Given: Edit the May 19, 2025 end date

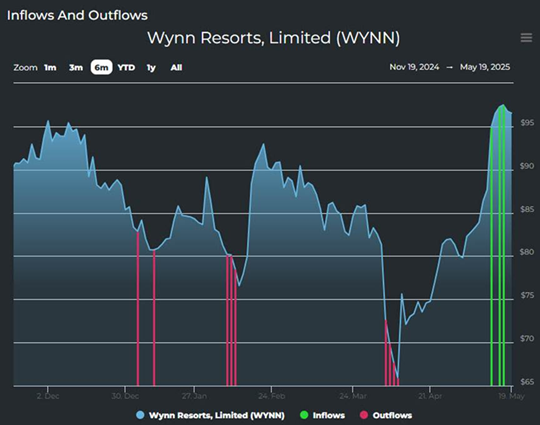Looking at the screenshot, I should coord(485,67).
